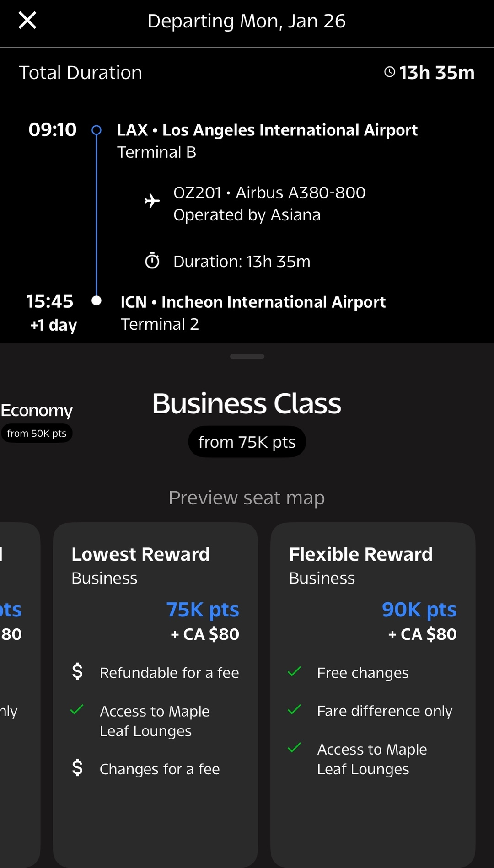This screenshot has width=494, height=868.
Task: Tap the green check beside Free changes
Action: (x=295, y=671)
